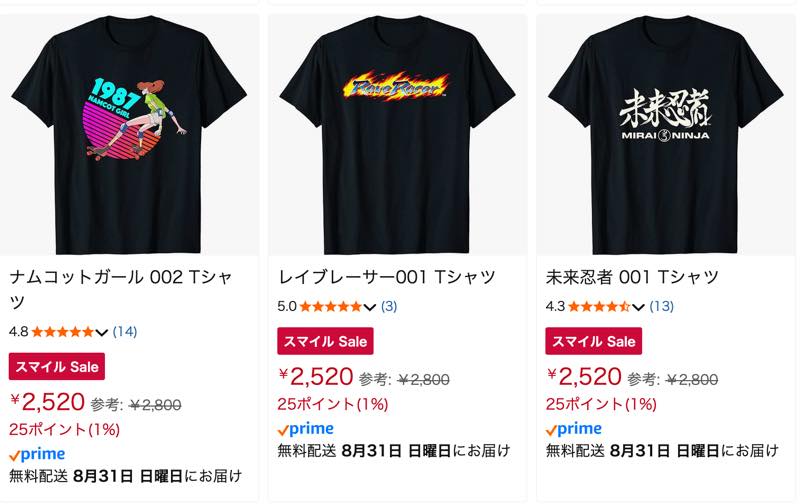
Task: Open the Rave Racer flame logo T-shirt image
Action: 397,135
